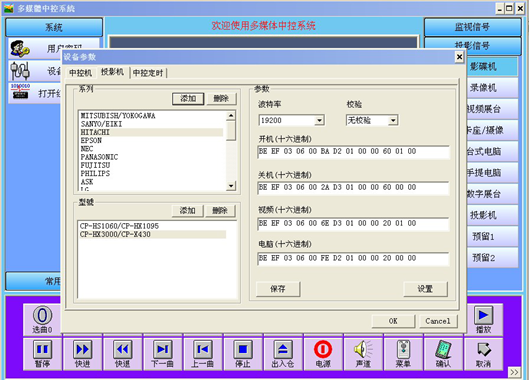Screen dimensions: 529x380
Task: Click the next track (下一曲) icon
Action: pyautogui.click(x=163, y=350)
